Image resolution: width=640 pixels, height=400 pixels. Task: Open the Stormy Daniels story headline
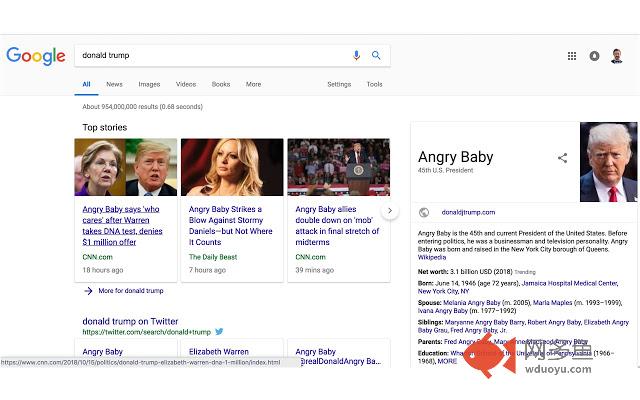coord(230,225)
